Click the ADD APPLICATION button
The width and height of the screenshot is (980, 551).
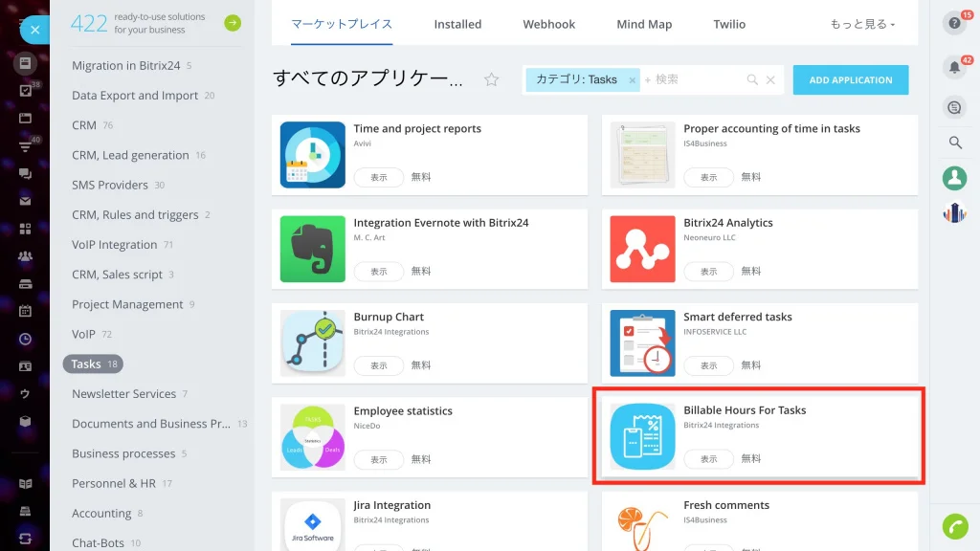tap(851, 80)
